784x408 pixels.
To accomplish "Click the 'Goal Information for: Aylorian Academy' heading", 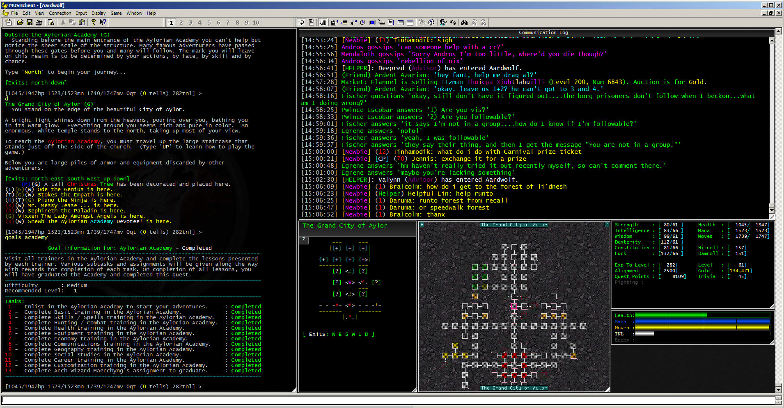I will click(130, 248).
